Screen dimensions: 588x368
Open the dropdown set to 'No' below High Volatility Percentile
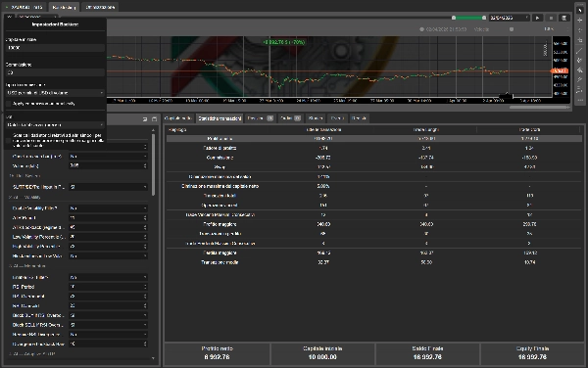click(109, 256)
